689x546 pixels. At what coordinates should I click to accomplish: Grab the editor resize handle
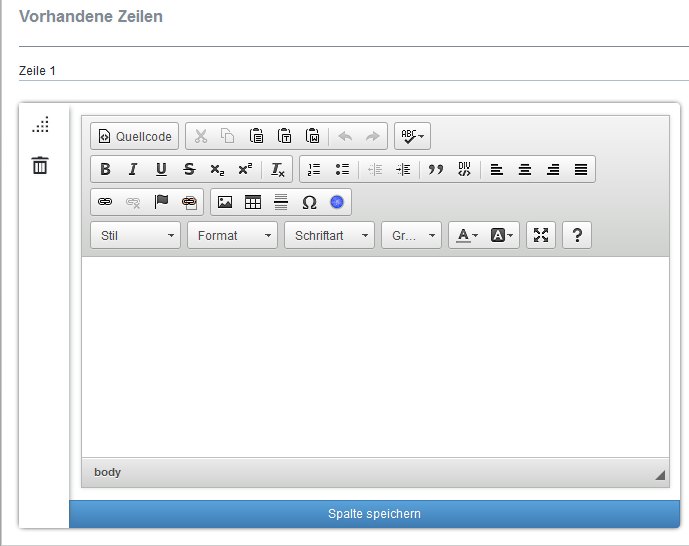click(660, 475)
